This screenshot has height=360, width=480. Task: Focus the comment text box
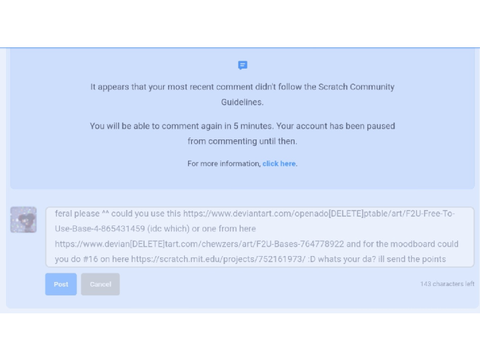pos(260,237)
